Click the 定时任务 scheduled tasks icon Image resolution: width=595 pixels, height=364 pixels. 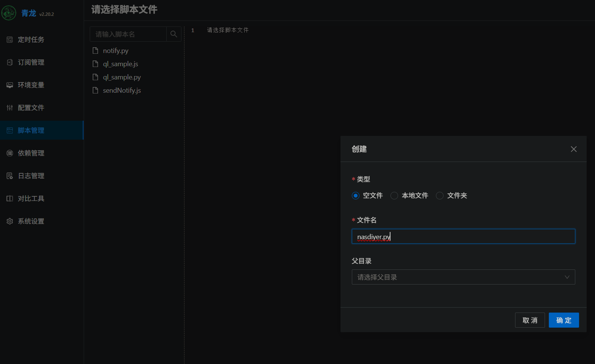tap(10, 40)
